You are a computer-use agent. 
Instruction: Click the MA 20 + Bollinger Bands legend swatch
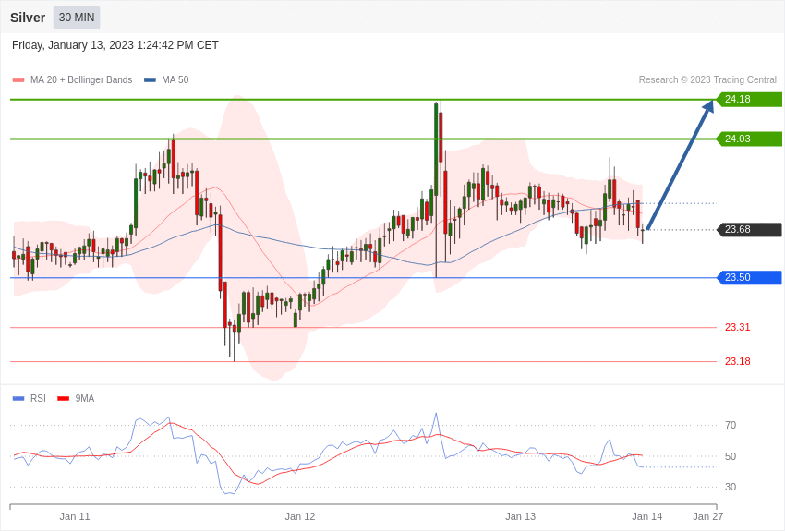(18, 80)
